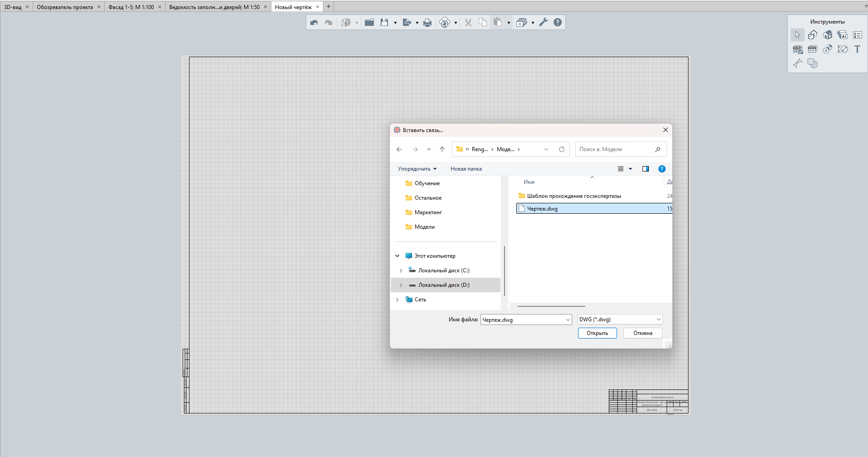Activate the selection arrow tool
Screen dimensions: 868x457
[x=798, y=35]
